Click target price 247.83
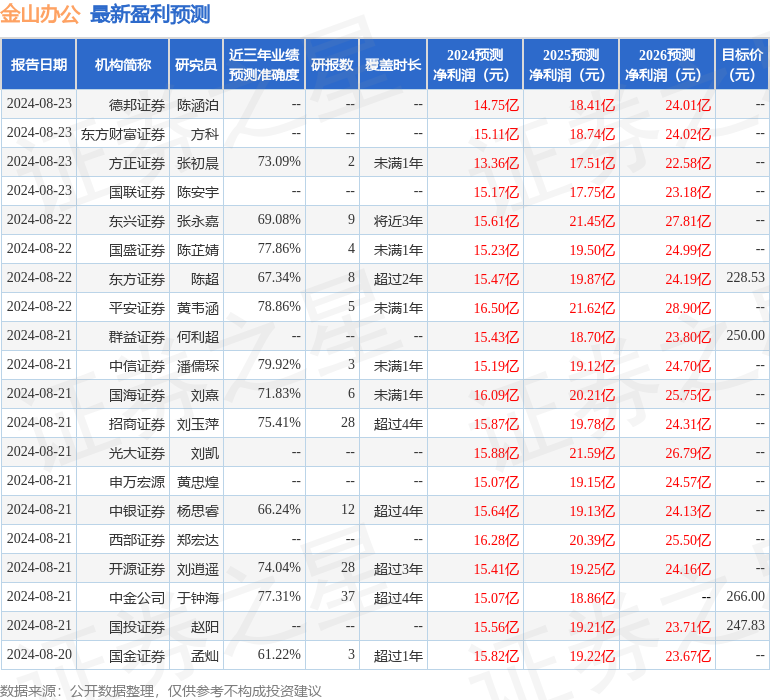Screen dimensions: 770x700 pos(745,625)
